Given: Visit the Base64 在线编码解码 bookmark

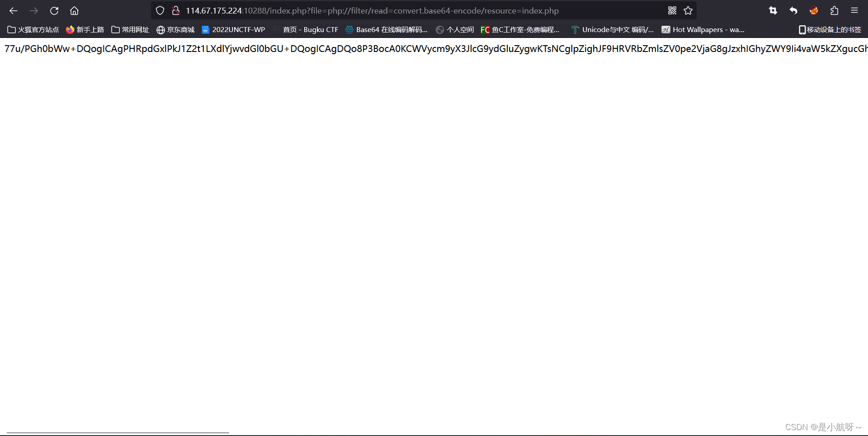Looking at the screenshot, I should coord(387,29).
